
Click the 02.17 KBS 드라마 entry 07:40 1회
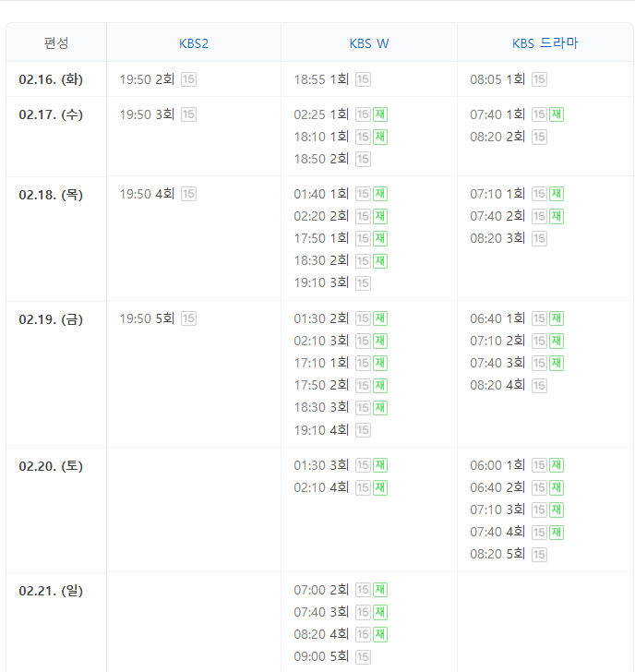pyautogui.click(x=497, y=114)
